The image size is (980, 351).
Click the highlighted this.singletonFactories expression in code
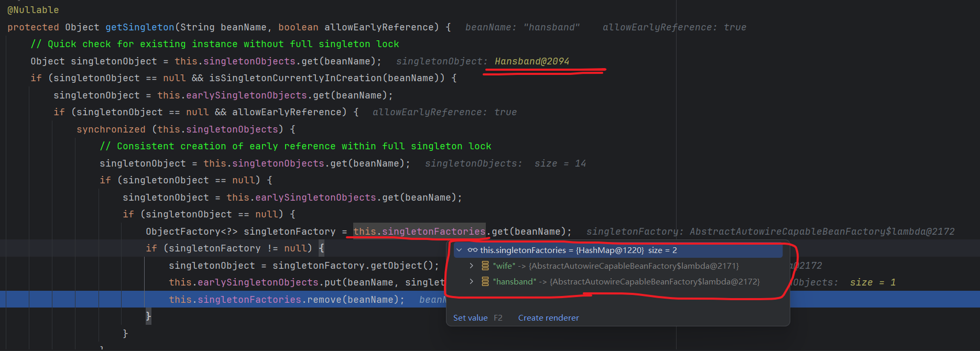pos(419,232)
